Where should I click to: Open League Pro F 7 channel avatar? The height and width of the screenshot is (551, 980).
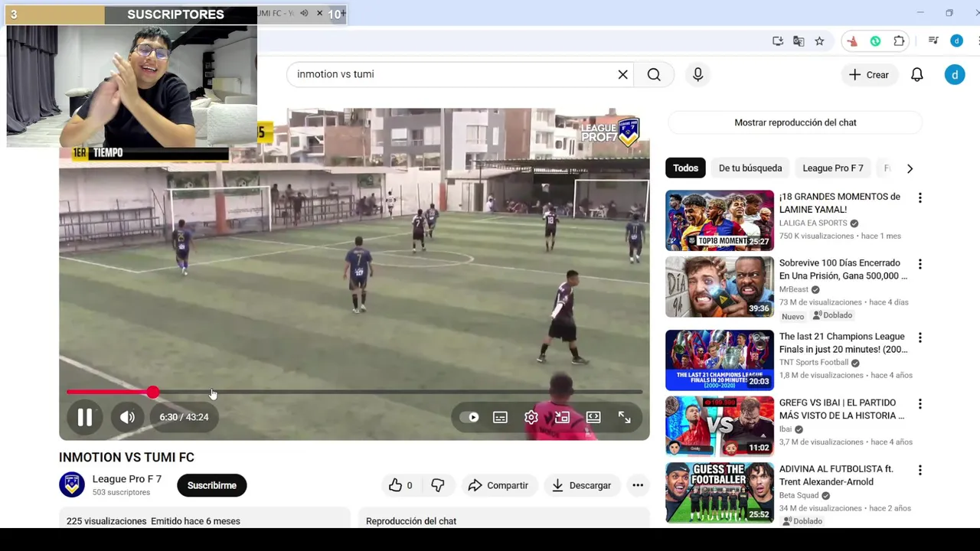click(72, 485)
